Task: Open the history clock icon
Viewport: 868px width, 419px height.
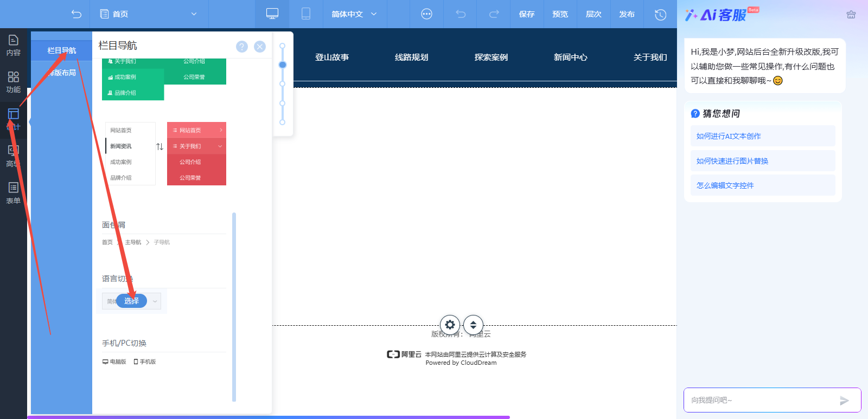Action: click(x=660, y=15)
